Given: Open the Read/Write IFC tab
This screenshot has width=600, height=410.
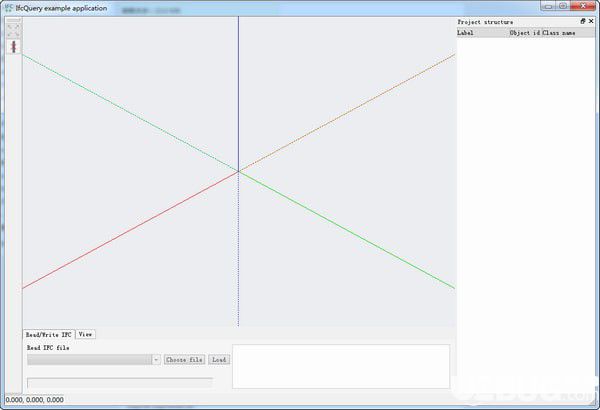Looking at the screenshot, I should [49, 335].
